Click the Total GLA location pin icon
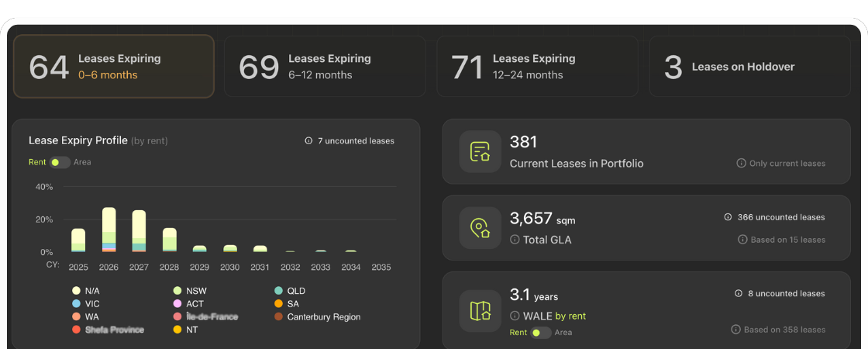Viewport: 868px width, 349px height. tap(480, 228)
